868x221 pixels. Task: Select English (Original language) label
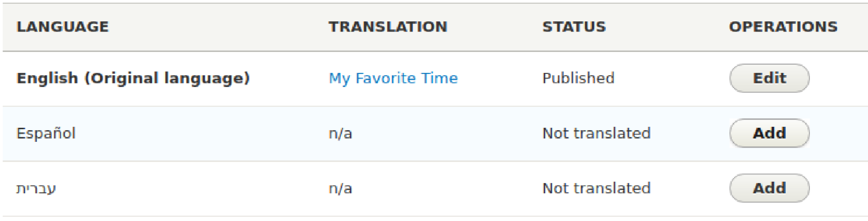(x=133, y=78)
